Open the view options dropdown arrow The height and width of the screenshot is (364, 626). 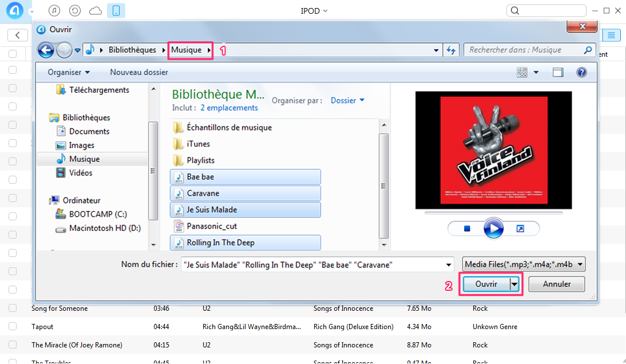536,72
